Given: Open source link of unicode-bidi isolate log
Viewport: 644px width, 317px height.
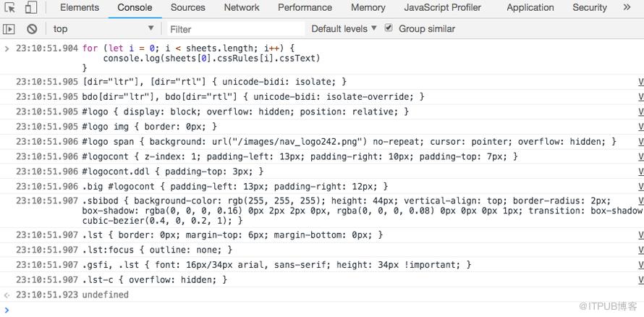Looking at the screenshot, I should pyautogui.click(x=640, y=82).
